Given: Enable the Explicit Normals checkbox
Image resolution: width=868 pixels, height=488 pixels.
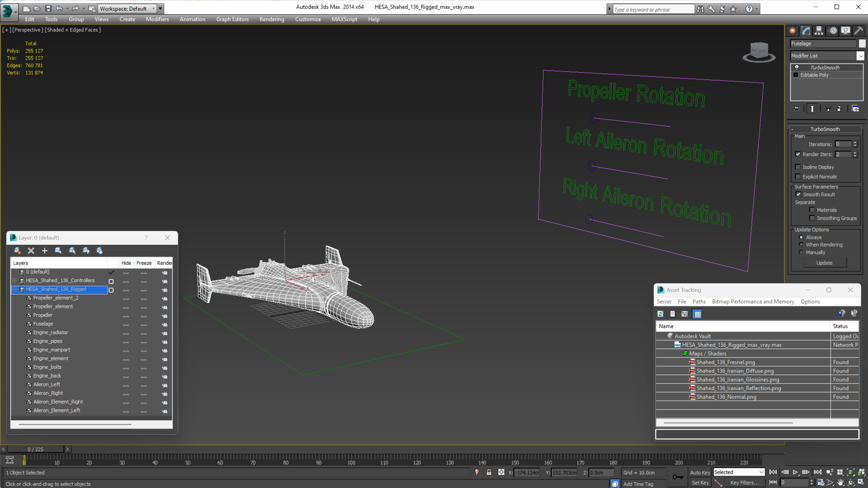Looking at the screenshot, I should click(798, 176).
